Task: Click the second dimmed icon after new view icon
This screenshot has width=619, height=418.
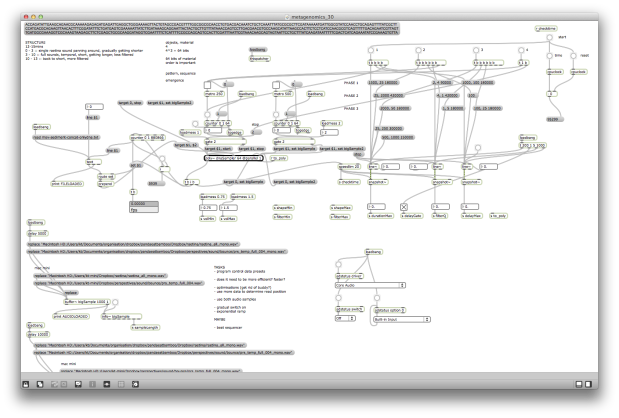Action: pyautogui.click(x=64, y=384)
